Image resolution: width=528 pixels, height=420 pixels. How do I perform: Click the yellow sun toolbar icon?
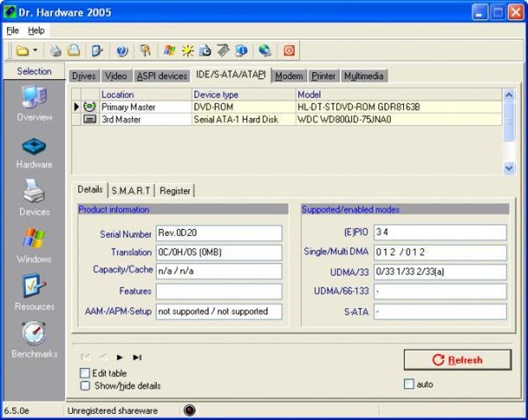[188, 51]
